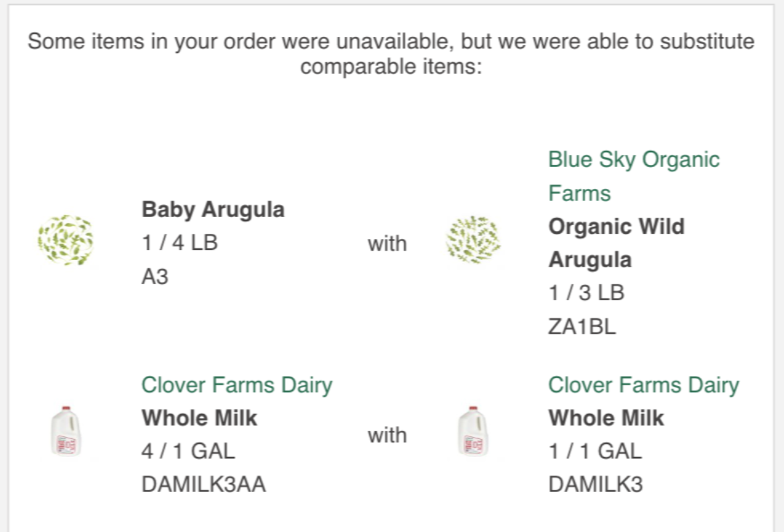Image resolution: width=784 pixels, height=532 pixels.
Task: Click the DAMILK3AA item code
Action: [204, 484]
